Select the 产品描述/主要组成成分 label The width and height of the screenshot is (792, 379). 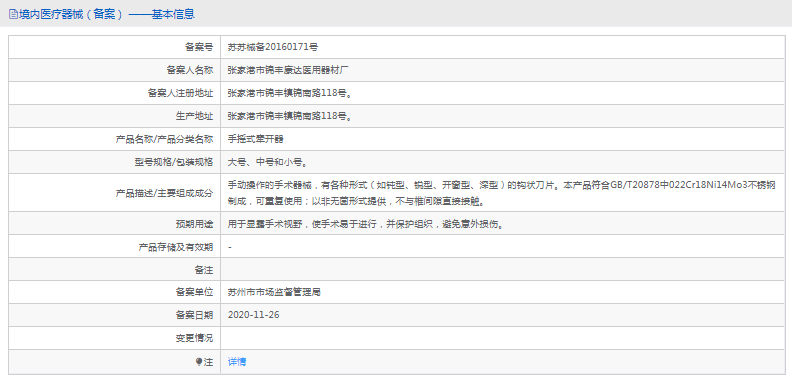[x=165, y=193]
